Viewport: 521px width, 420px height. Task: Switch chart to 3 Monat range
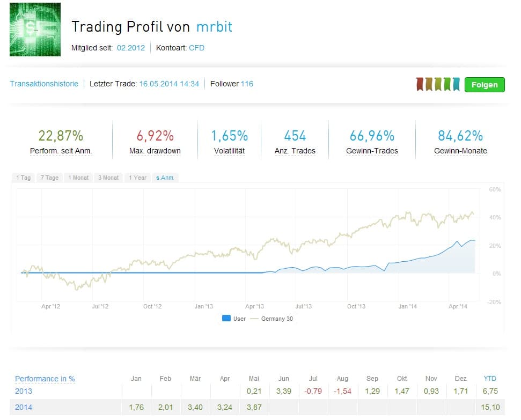click(x=108, y=178)
